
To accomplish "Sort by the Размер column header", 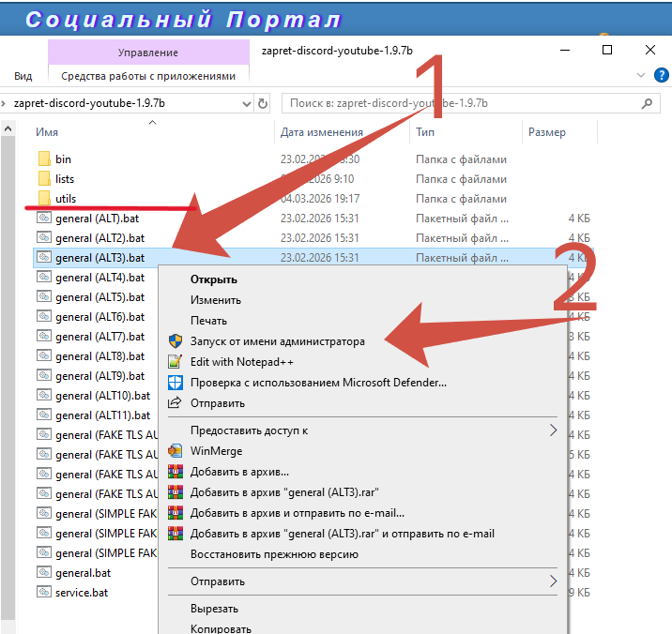I will [x=547, y=132].
